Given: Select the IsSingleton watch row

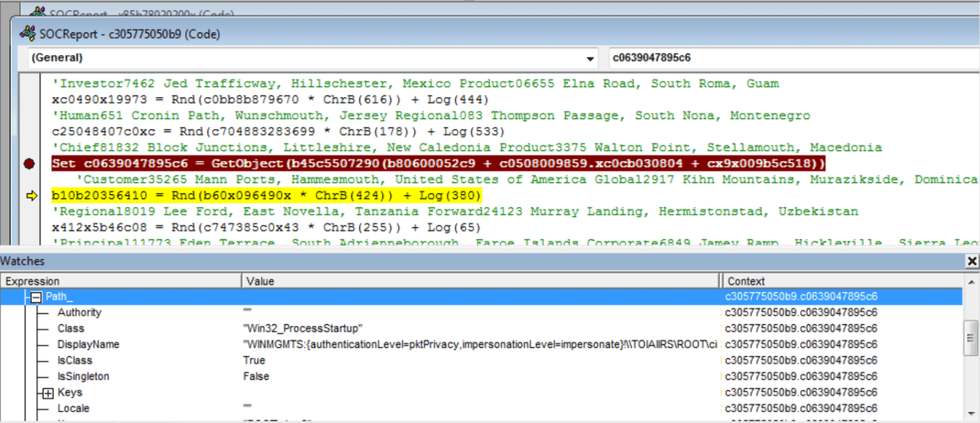Looking at the screenshot, I should point(482,376).
